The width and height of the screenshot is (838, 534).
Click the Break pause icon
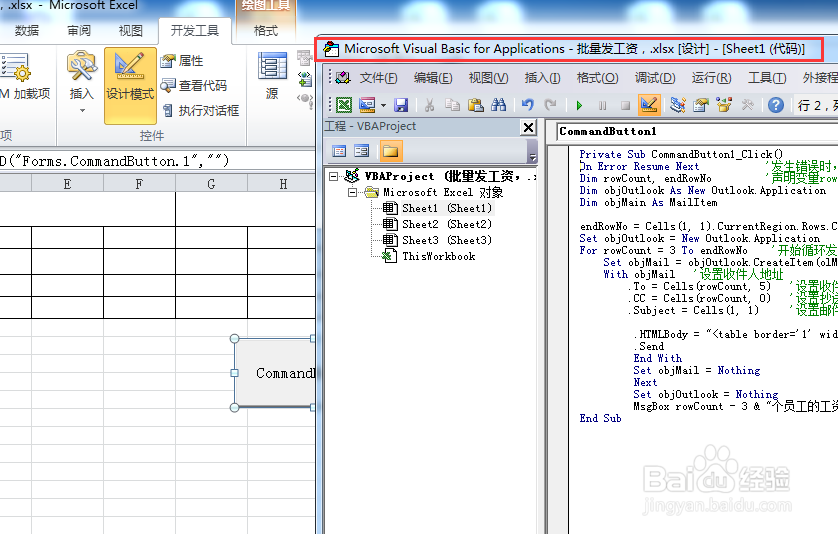(602, 105)
